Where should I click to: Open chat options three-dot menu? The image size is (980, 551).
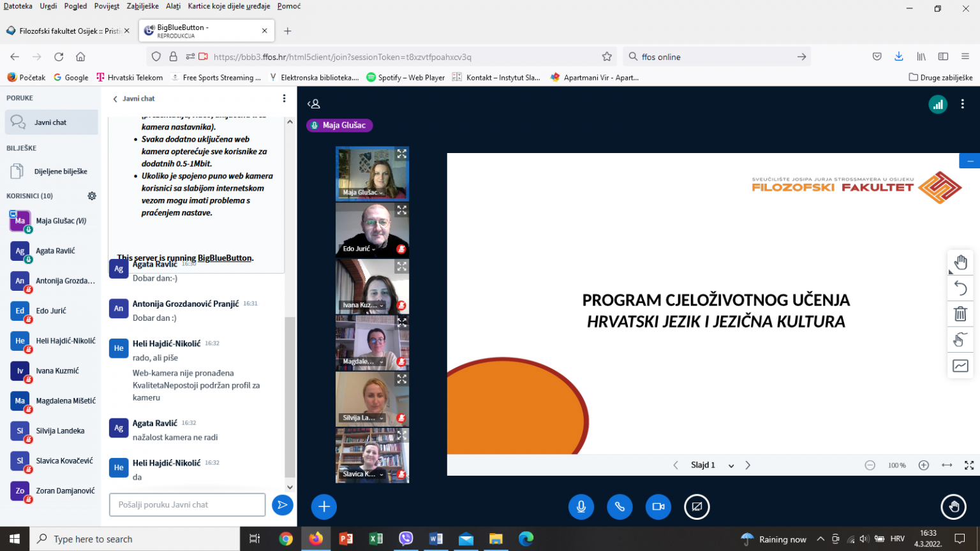tap(285, 98)
